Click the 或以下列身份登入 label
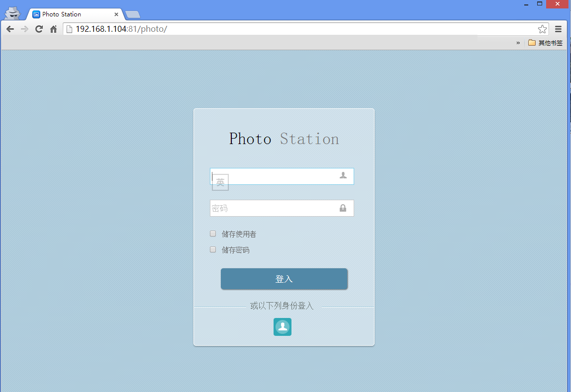 tap(282, 306)
